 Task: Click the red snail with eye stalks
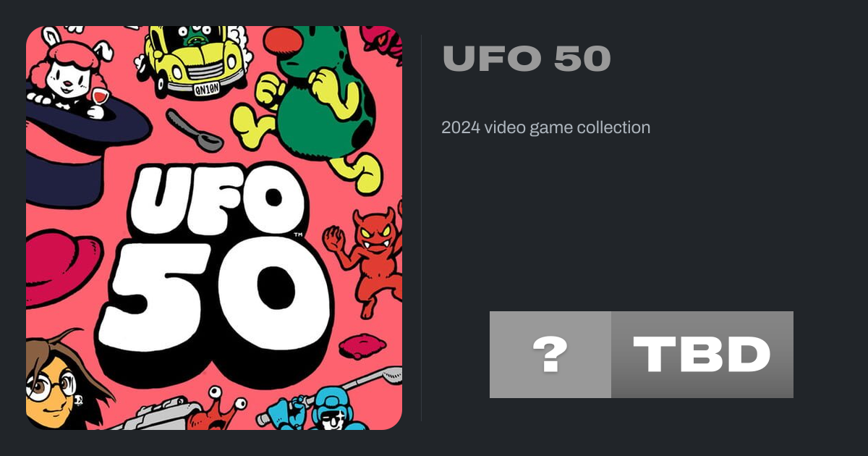point(216,411)
